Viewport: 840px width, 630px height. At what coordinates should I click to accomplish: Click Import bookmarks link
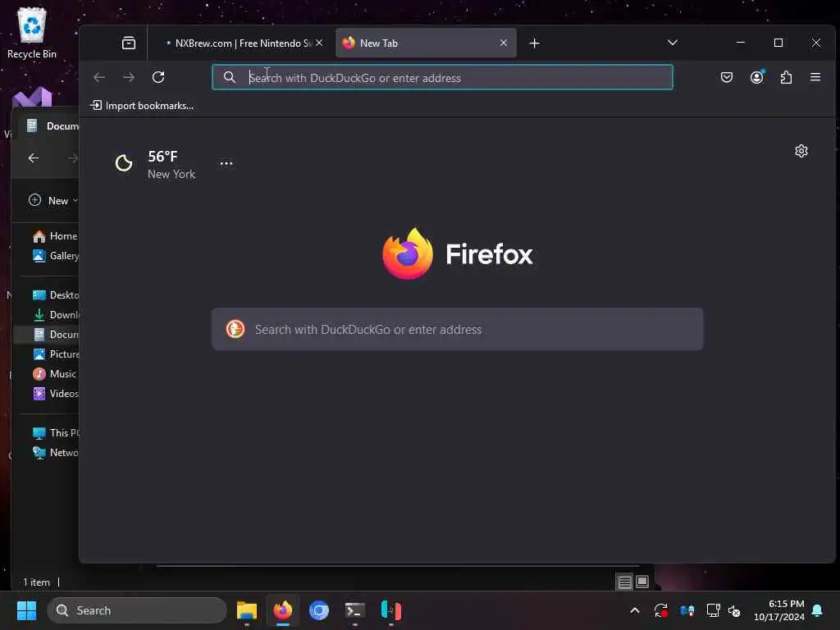pyautogui.click(x=143, y=106)
